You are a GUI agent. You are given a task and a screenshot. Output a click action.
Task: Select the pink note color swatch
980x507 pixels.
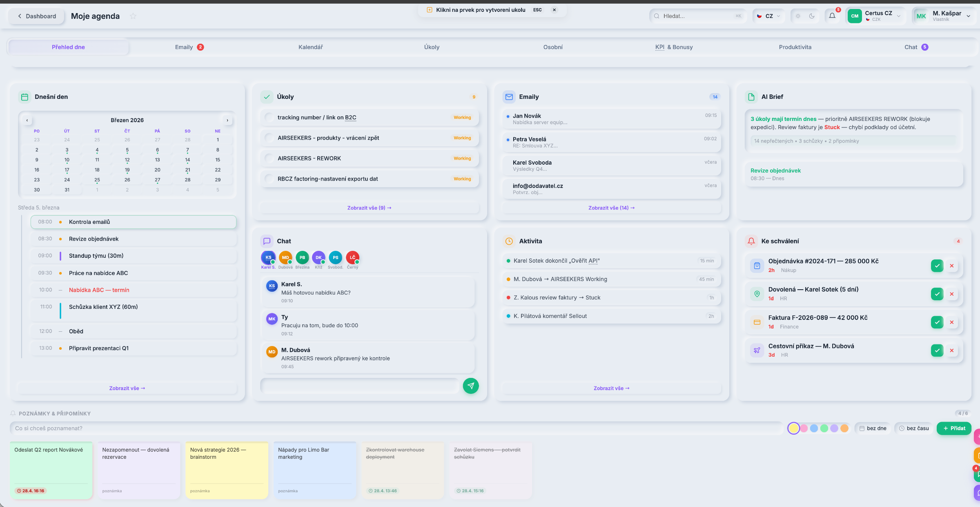click(804, 428)
